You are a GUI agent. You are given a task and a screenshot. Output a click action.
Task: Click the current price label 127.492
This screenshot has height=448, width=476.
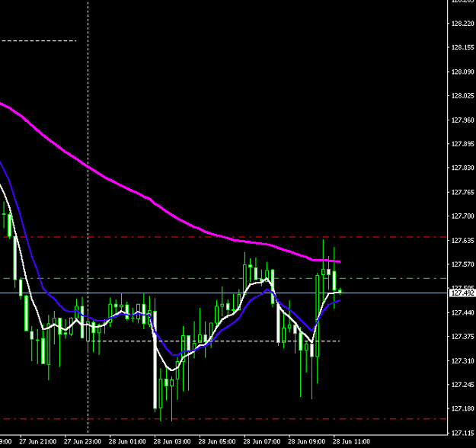[x=462, y=293]
